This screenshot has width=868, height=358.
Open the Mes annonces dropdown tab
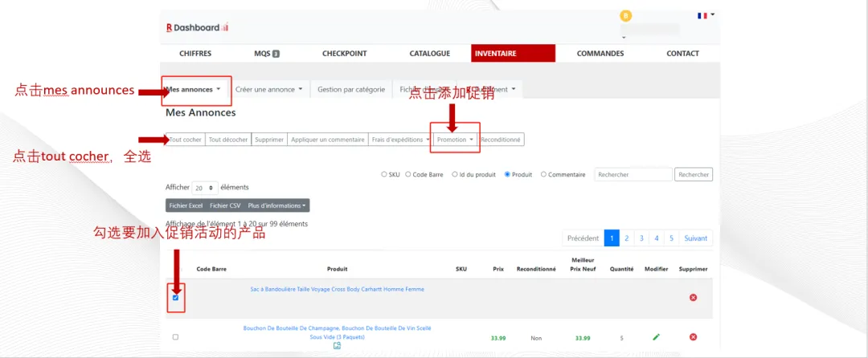(194, 90)
